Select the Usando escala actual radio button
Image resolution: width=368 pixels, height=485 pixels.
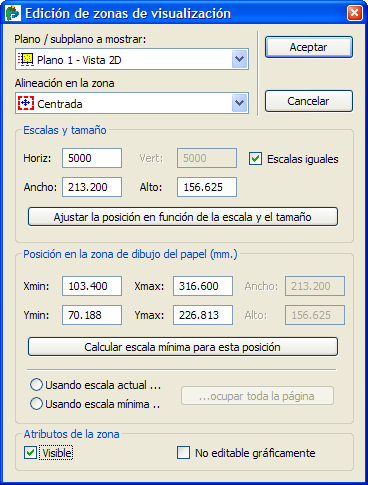[36, 385]
